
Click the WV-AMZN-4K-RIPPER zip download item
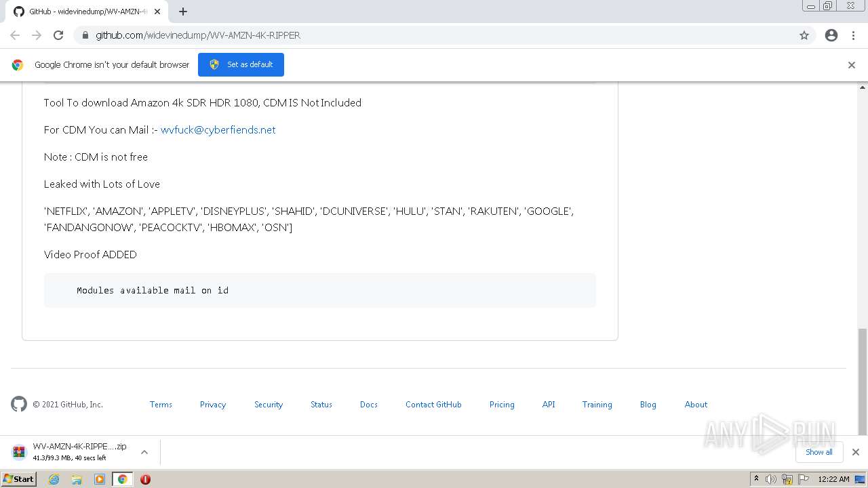click(70, 451)
